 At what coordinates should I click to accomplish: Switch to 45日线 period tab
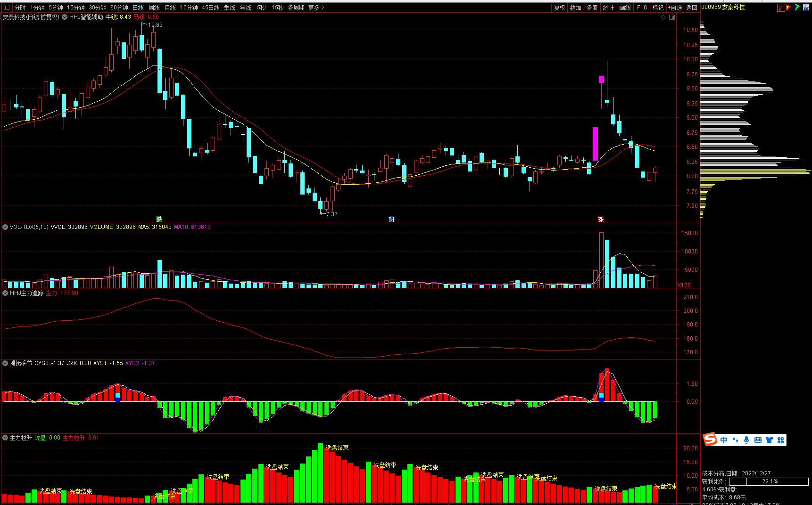(x=211, y=8)
